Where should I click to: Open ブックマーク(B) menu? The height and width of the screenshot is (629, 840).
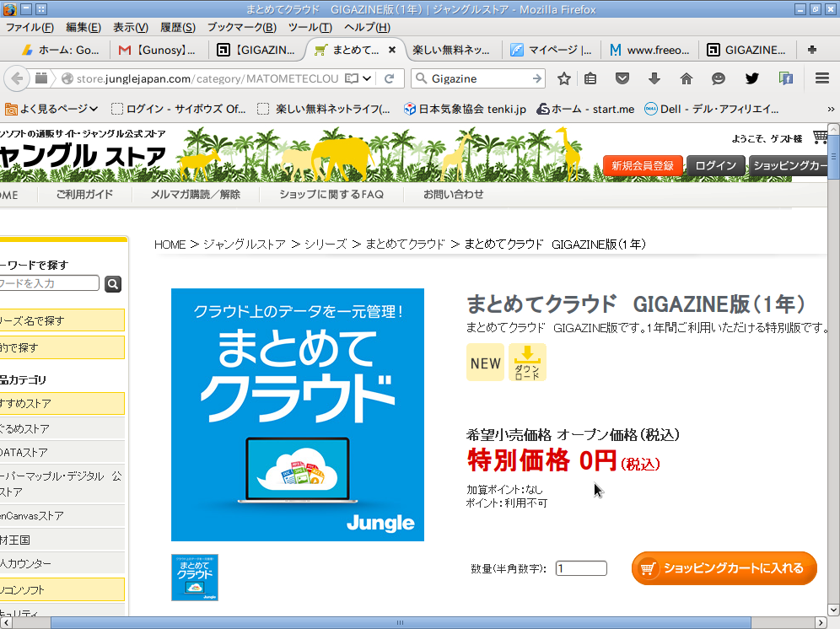coord(241,27)
